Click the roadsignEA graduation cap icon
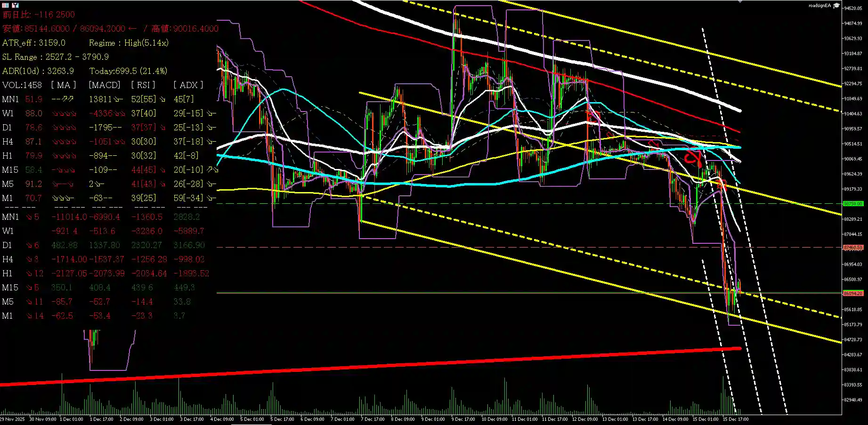Screen dimensions: 868x425 (x=836, y=6)
